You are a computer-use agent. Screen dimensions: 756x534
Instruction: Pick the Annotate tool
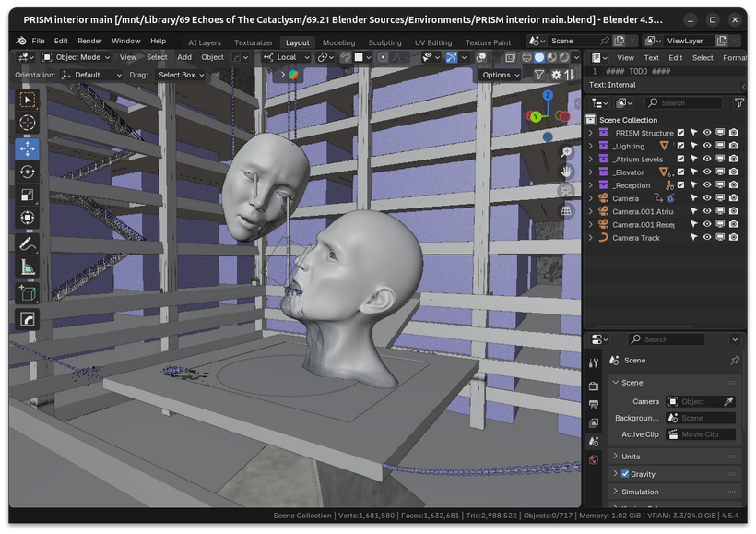point(27,244)
